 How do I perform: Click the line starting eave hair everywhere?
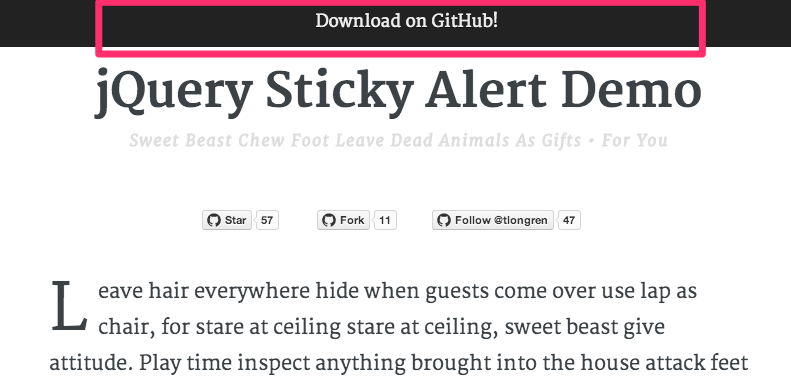pyautogui.click(x=398, y=293)
